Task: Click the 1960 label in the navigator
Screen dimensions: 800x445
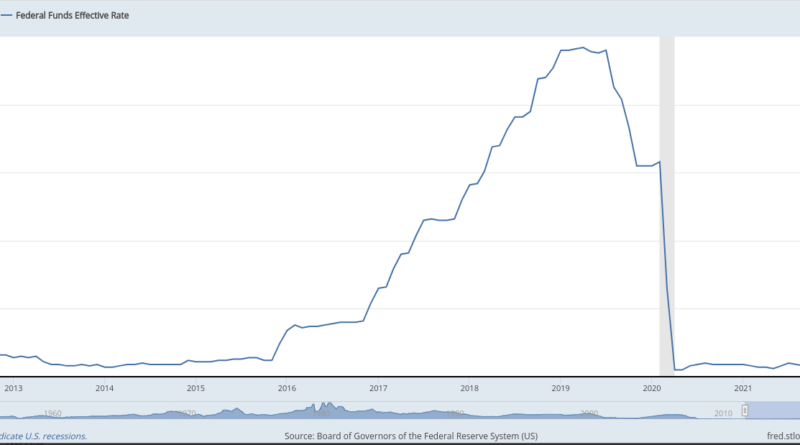Action: point(53,412)
